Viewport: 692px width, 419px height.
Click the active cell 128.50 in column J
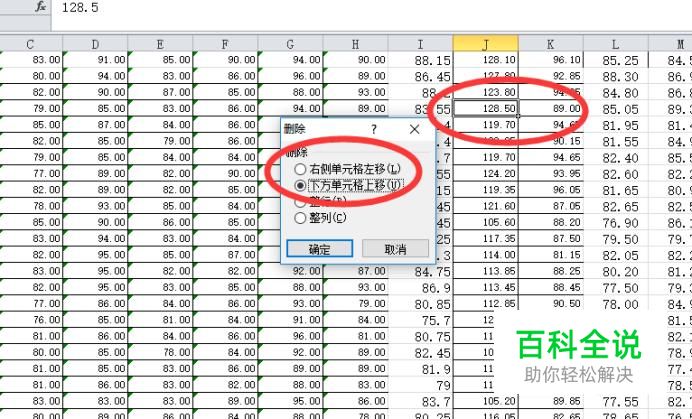(x=485, y=109)
